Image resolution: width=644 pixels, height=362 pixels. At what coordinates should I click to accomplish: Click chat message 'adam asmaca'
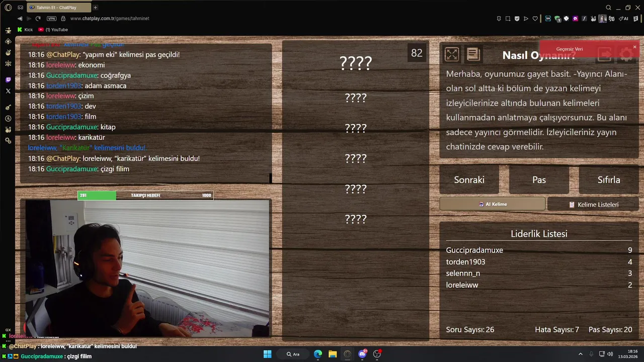[105, 85]
